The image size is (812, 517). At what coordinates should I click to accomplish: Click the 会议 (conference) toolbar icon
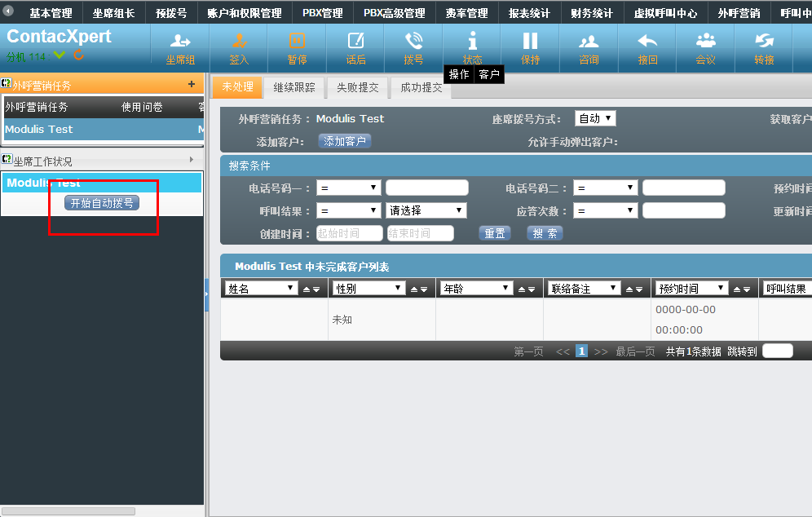point(706,41)
